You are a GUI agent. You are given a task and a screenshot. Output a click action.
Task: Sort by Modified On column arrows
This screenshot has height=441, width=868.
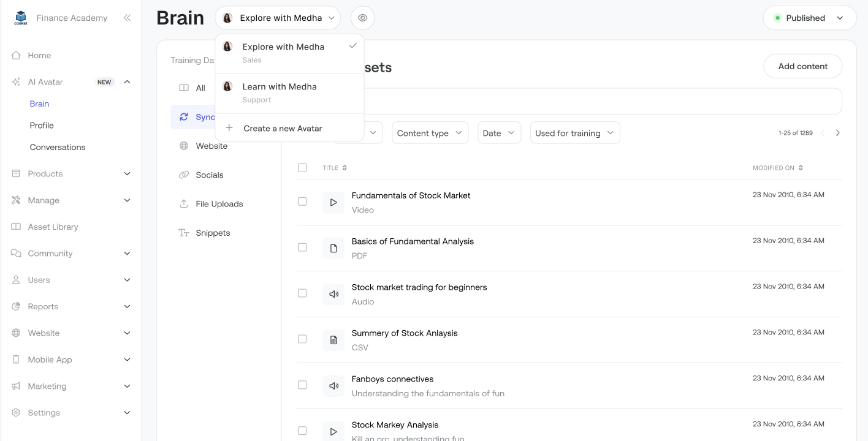801,168
